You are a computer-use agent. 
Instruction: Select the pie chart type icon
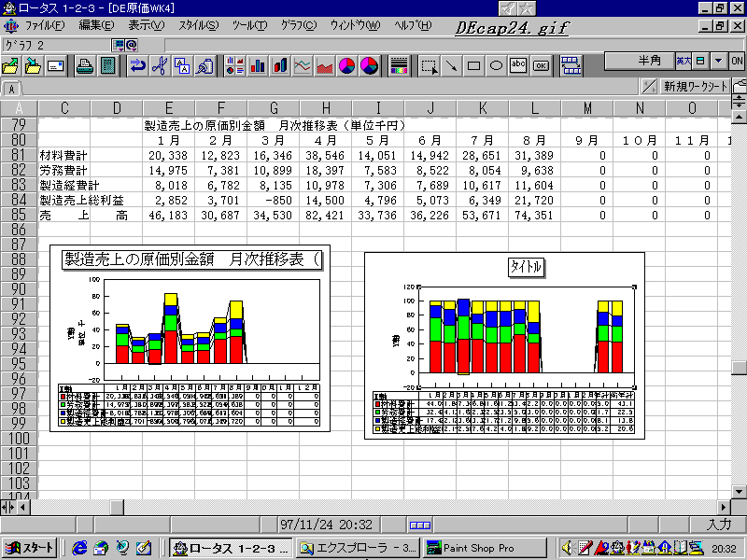coord(347,65)
